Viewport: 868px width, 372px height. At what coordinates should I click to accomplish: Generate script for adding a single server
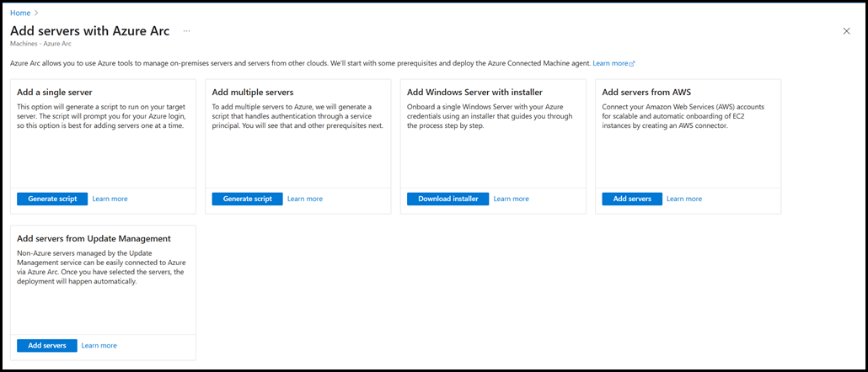(x=52, y=199)
